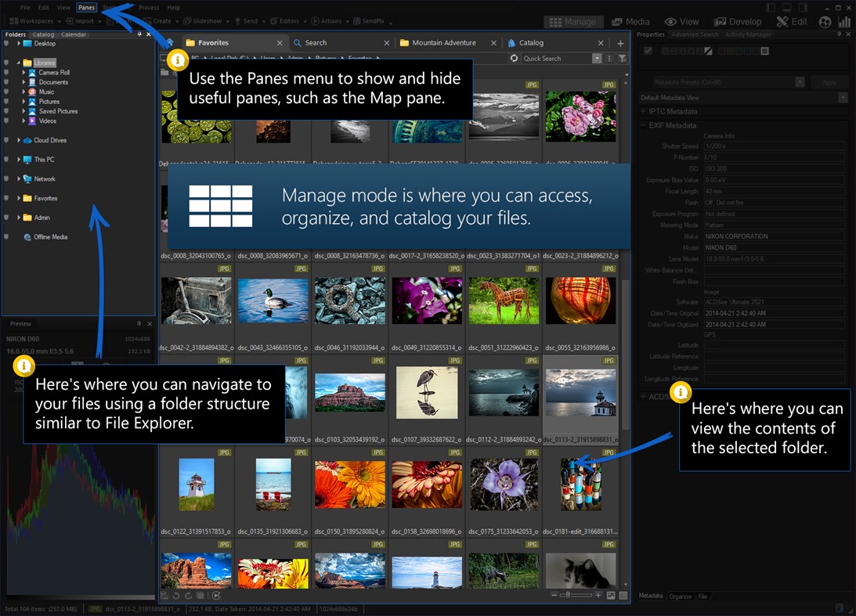856x616 pixels.
Task: Open the Panes menu
Action: (86, 7)
